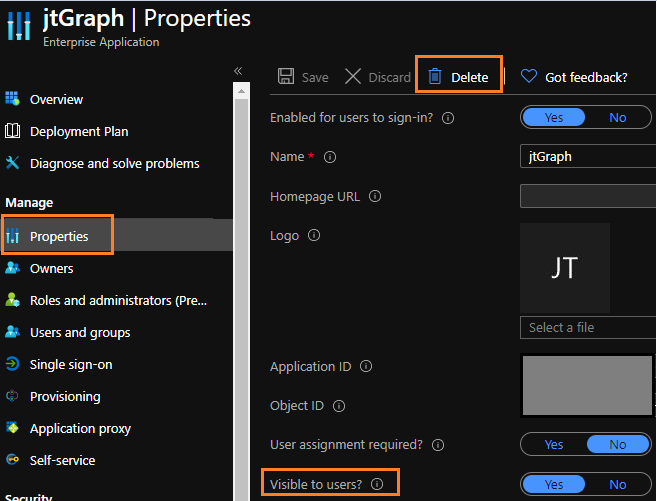Open Roles and administrators (Preview)

click(119, 300)
